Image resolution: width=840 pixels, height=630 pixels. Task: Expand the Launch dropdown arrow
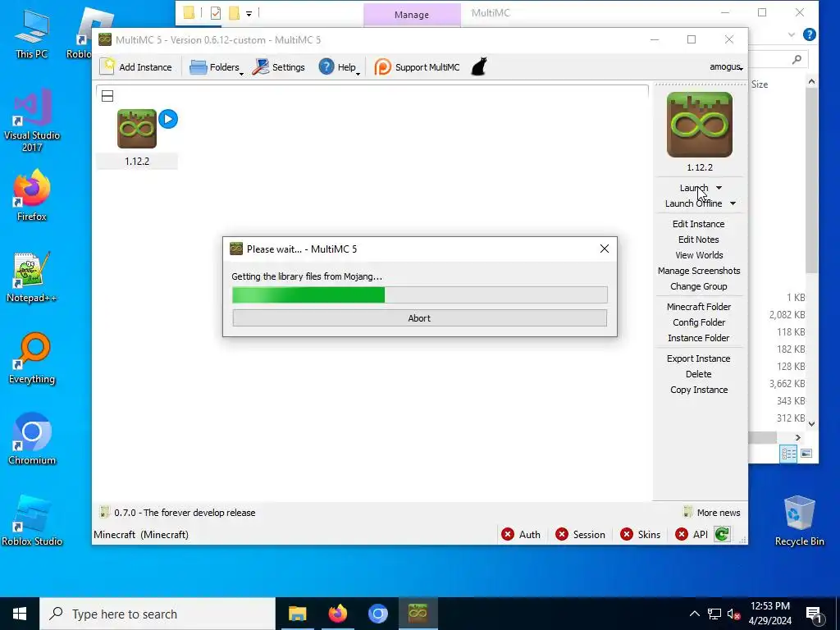719,188
